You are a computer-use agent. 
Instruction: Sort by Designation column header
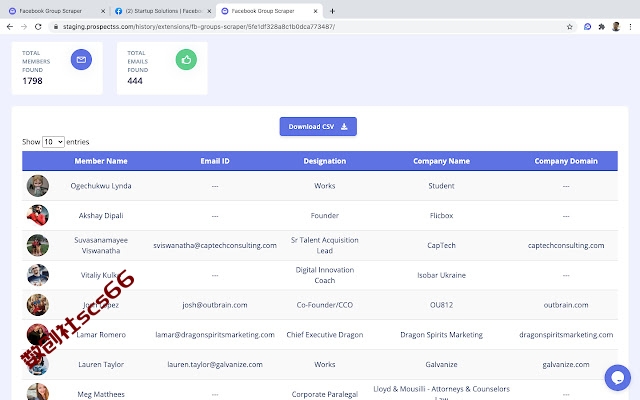(324, 161)
